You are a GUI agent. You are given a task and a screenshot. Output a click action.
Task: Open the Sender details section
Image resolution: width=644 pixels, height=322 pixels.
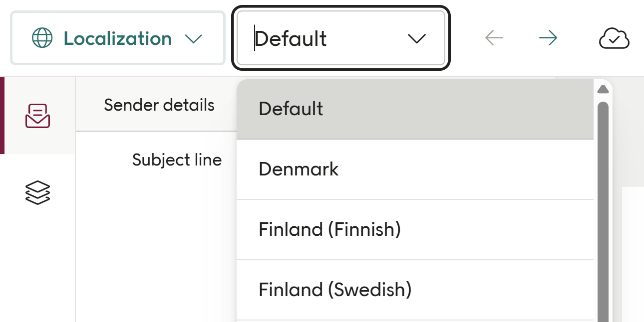(x=159, y=105)
